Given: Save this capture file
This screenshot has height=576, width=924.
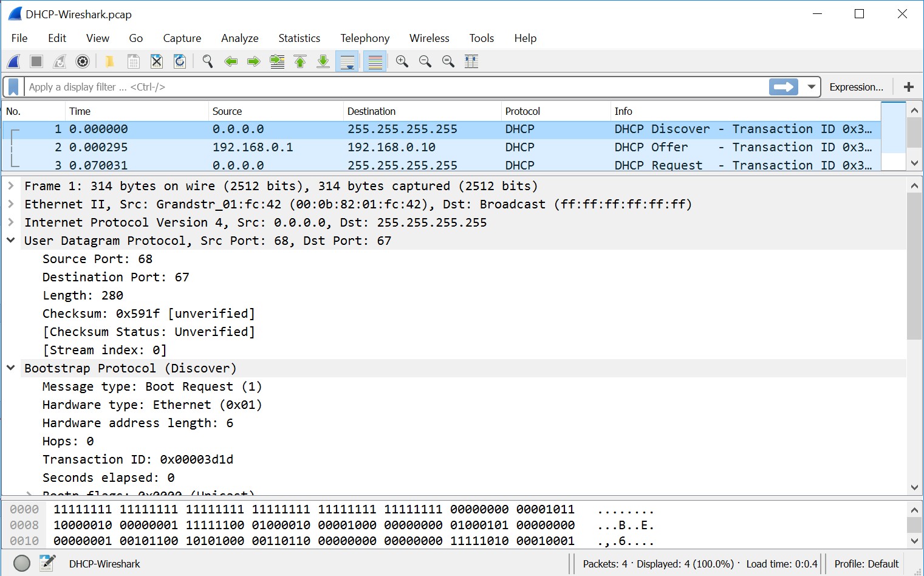Looking at the screenshot, I should [133, 61].
